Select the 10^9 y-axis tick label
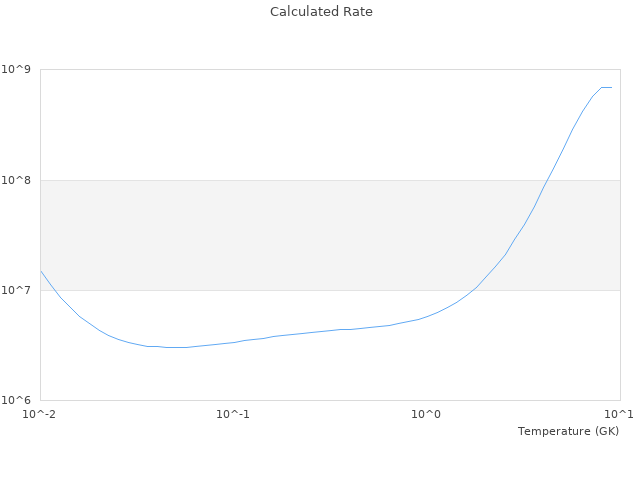640x480 pixels. [x=19, y=70]
